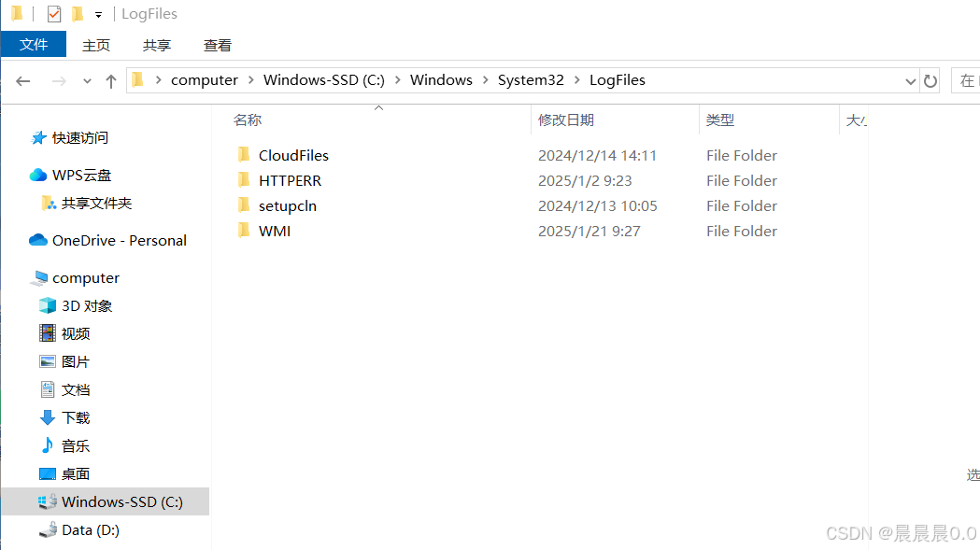Image resolution: width=980 pixels, height=550 pixels.
Task: Switch to the 主页 ribbon tab
Action: pos(96,45)
